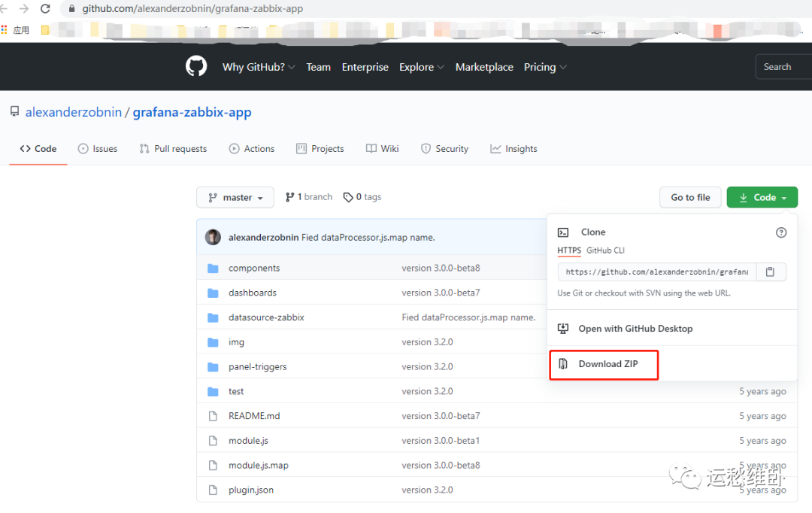Open the grafana-zabbix-app repository link

[x=192, y=112]
